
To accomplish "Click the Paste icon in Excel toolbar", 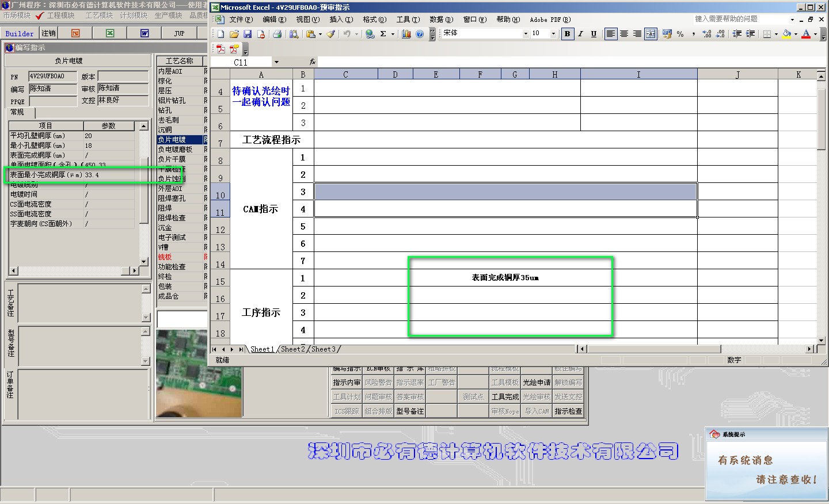I will [311, 34].
